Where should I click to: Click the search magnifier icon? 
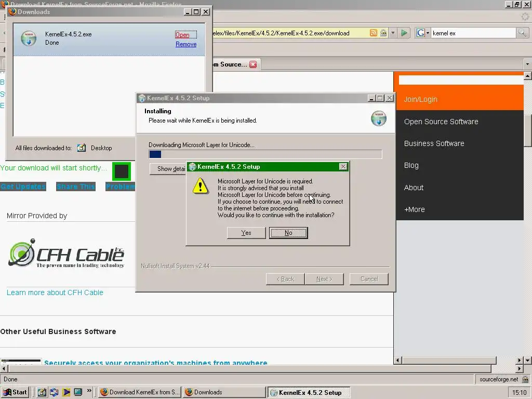point(522,33)
